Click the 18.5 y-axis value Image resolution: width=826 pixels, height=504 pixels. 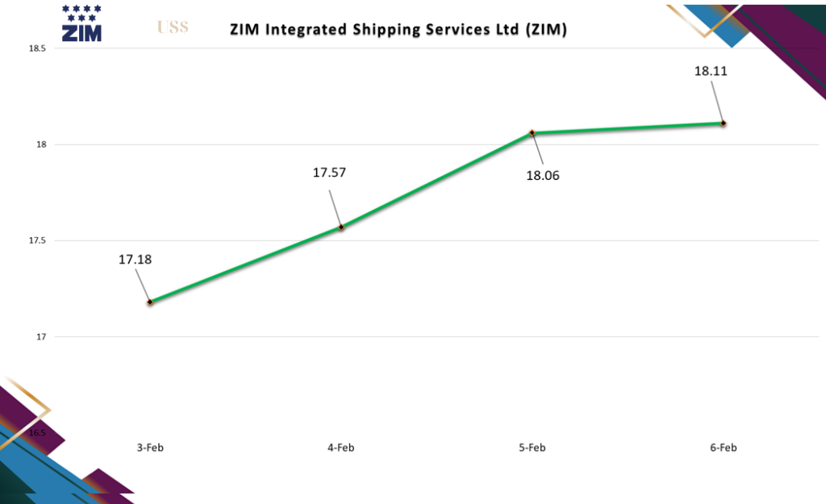coord(37,49)
